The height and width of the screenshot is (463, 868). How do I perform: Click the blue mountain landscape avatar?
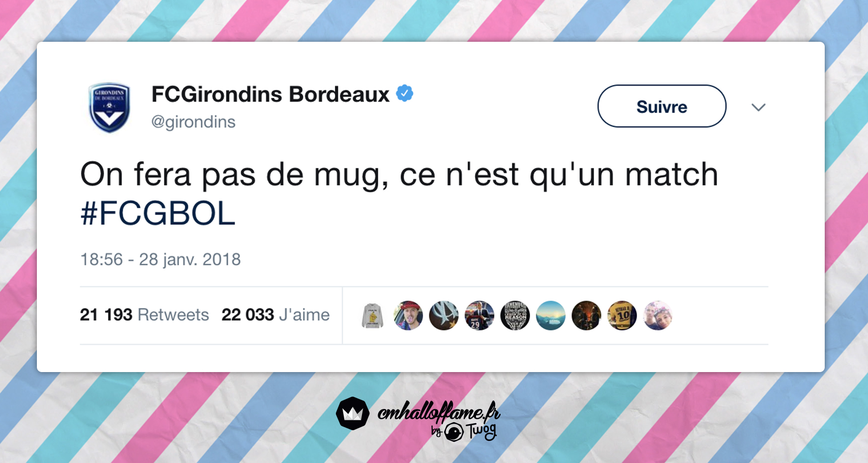coord(551,316)
